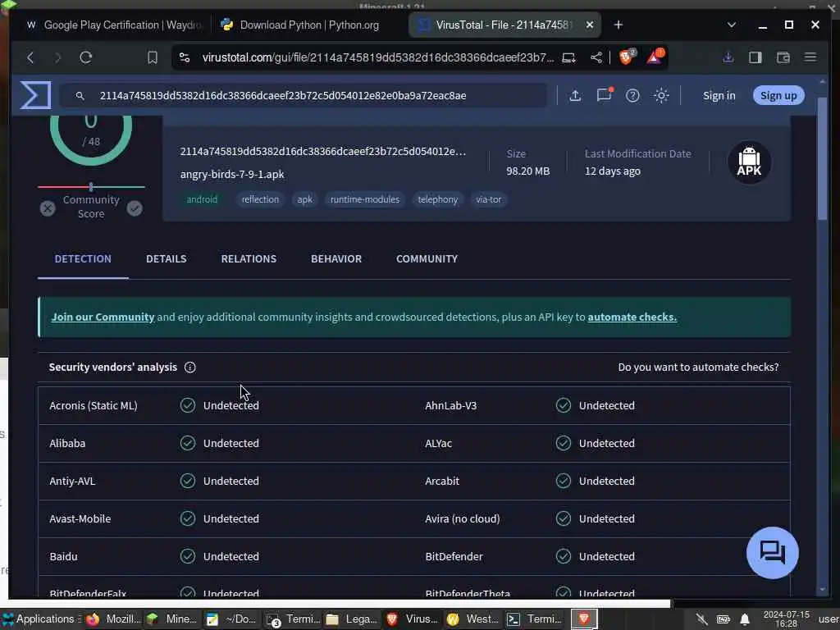The width and height of the screenshot is (840, 630).
Task: Open the browser hamburger menu
Action: tap(810, 57)
